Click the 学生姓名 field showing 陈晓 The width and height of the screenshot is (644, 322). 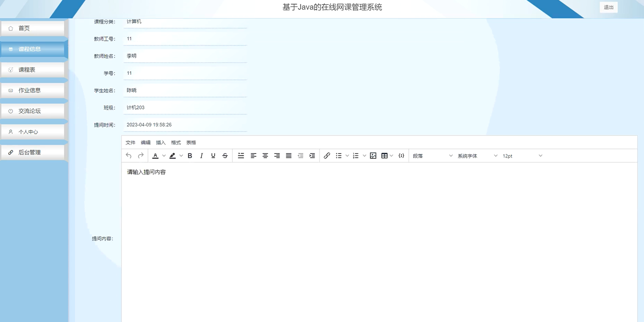(x=185, y=90)
